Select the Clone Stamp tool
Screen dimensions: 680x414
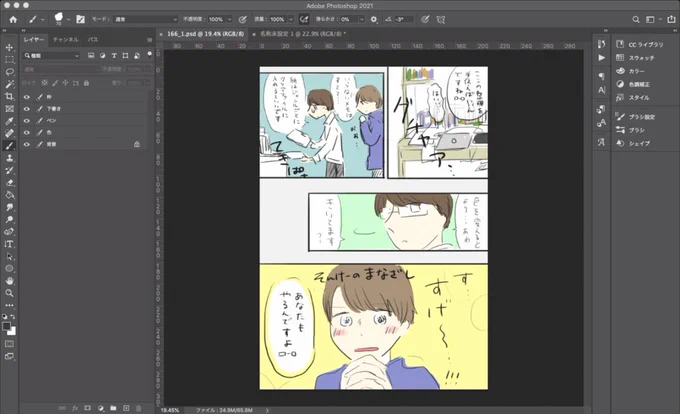tap(9, 158)
